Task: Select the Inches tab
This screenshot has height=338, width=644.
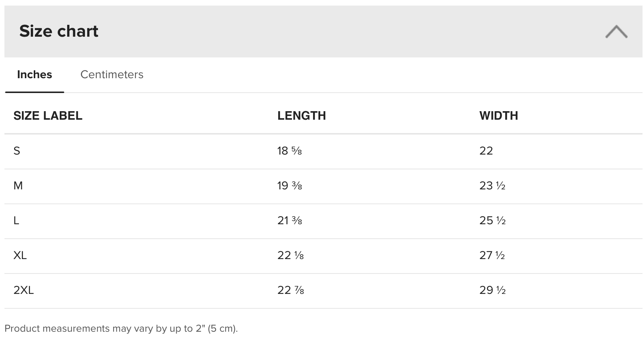Action: point(34,74)
